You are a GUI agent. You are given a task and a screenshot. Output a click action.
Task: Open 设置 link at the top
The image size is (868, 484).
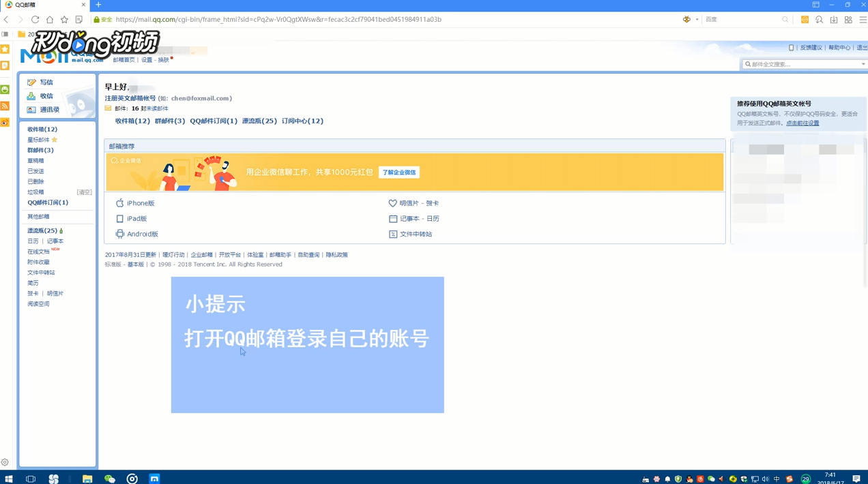tap(147, 60)
